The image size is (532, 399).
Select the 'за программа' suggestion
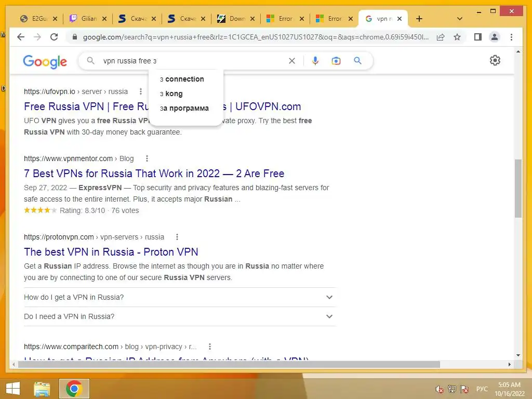coord(186,108)
